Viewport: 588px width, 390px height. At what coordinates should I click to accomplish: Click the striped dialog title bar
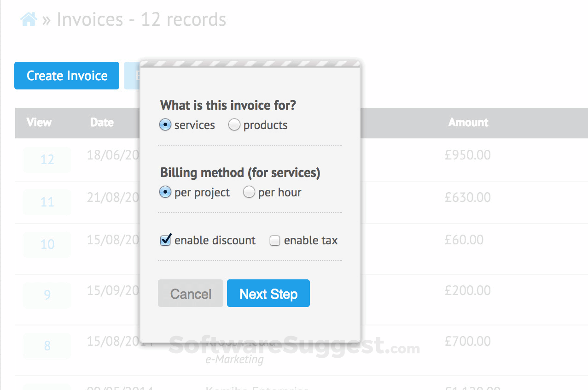click(x=250, y=64)
